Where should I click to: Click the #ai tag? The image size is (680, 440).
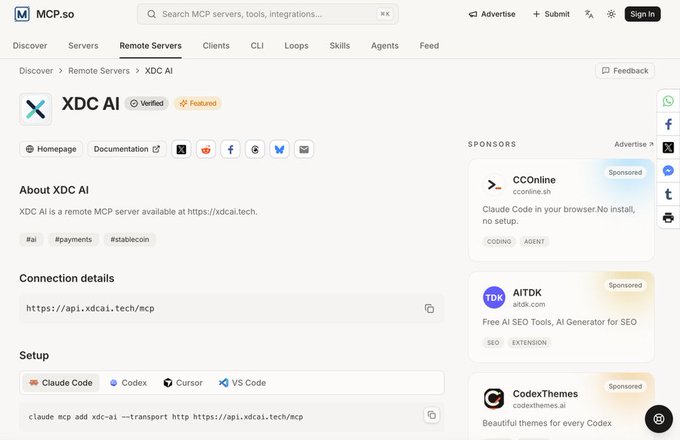pos(31,239)
